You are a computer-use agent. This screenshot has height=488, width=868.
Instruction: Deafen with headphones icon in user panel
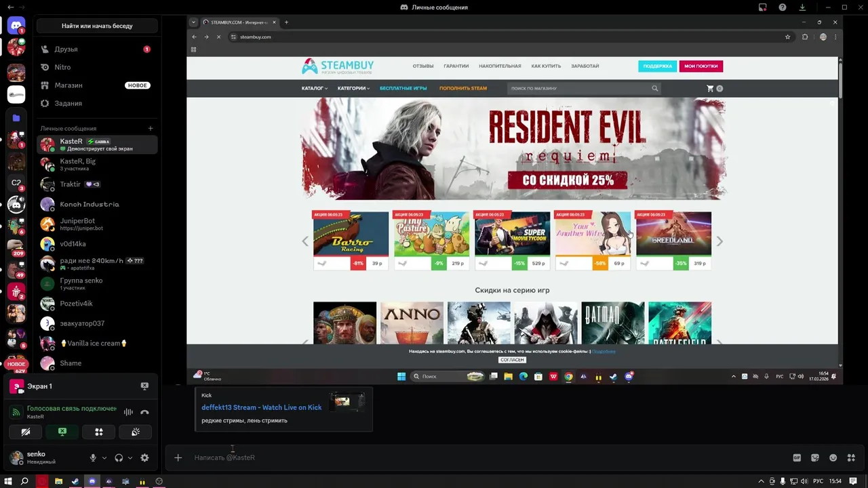119,457
